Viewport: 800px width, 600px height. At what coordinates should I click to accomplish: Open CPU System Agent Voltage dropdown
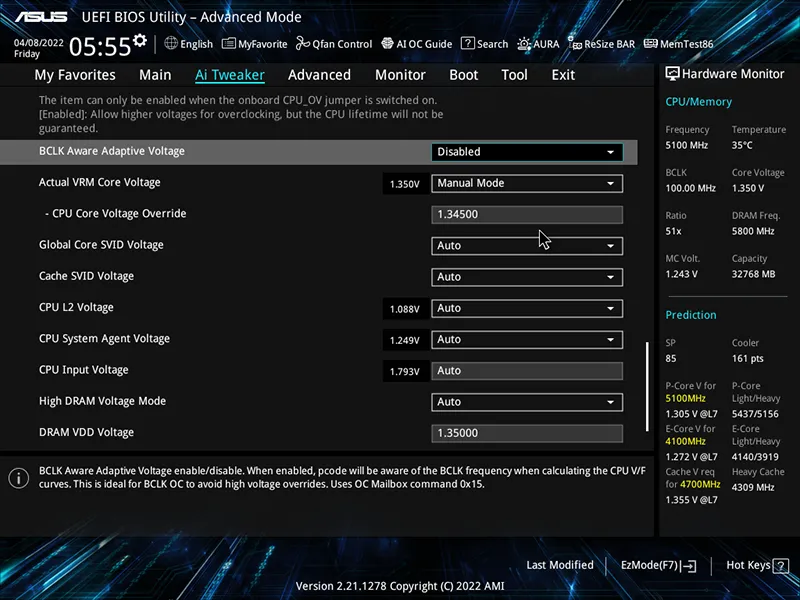pos(527,339)
